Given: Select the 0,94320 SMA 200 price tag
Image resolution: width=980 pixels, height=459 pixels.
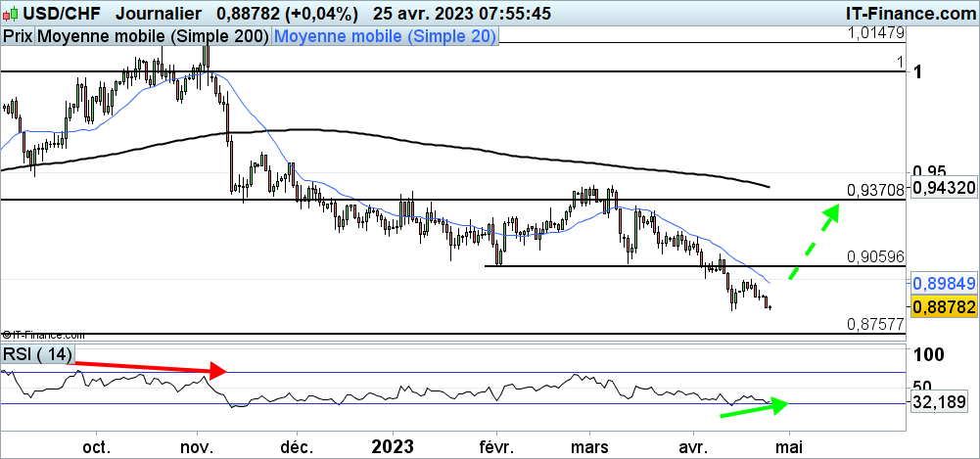Looking at the screenshot, I should [x=944, y=187].
